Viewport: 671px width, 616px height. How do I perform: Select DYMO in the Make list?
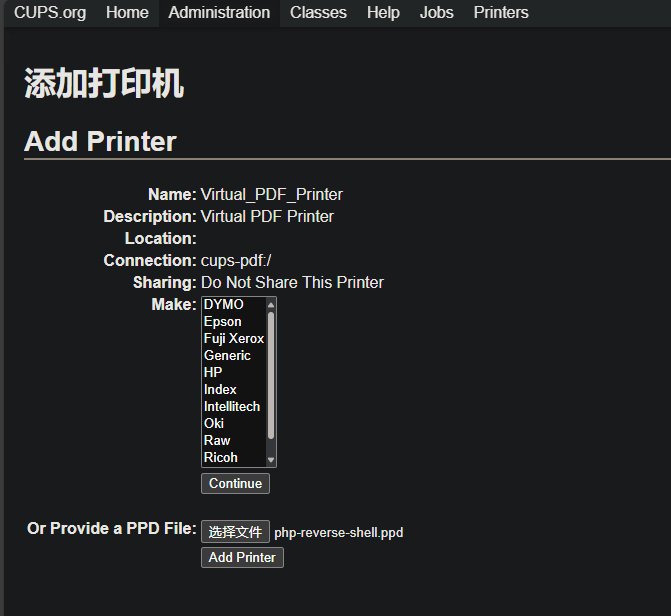[224, 305]
